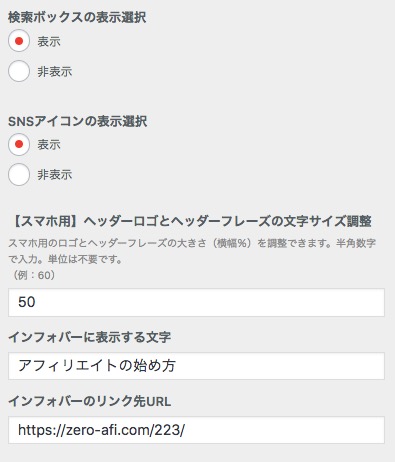Focus the size field containing 50
This screenshot has width=395, height=462.
click(196, 302)
